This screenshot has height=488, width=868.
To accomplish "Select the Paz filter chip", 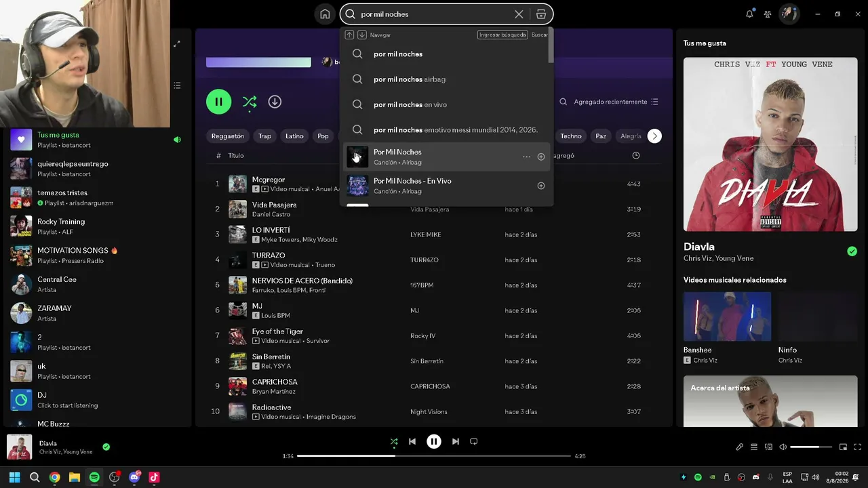I will [x=601, y=136].
